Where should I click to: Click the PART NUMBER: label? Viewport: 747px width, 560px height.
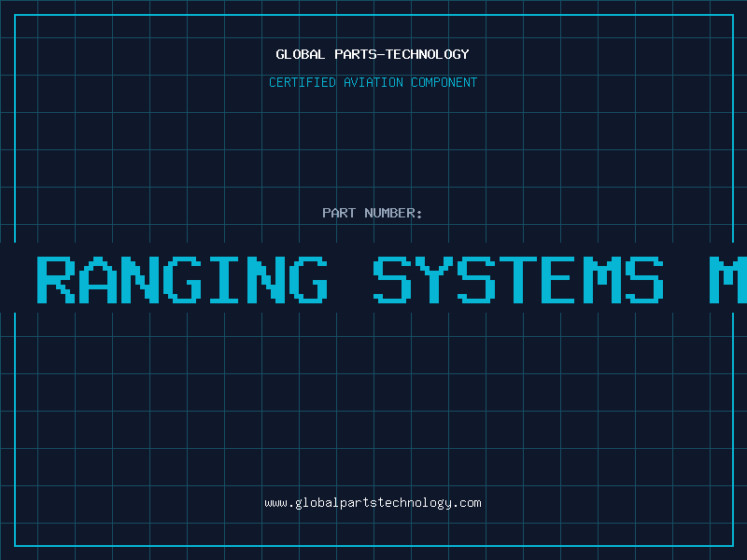pyautogui.click(x=373, y=213)
